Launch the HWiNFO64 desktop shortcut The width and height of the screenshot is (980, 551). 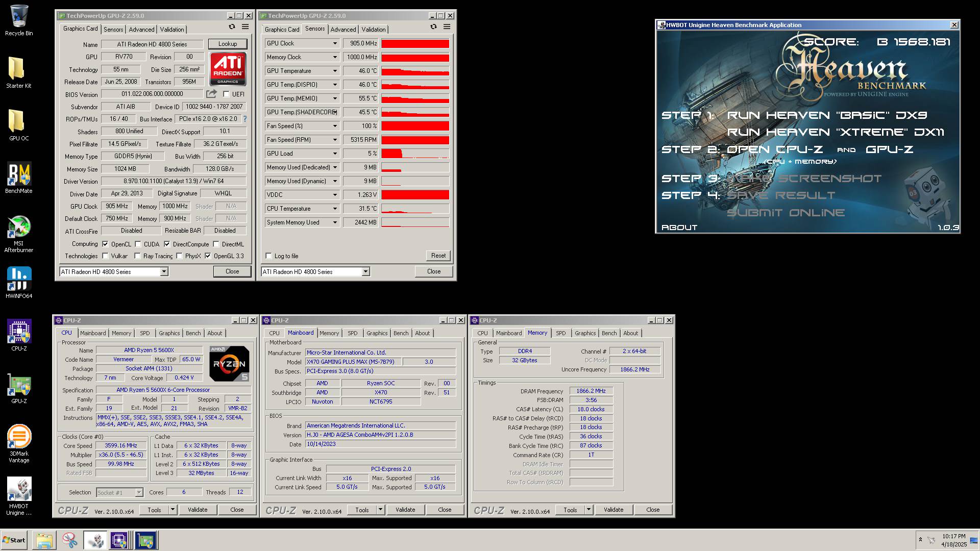coord(19,283)
